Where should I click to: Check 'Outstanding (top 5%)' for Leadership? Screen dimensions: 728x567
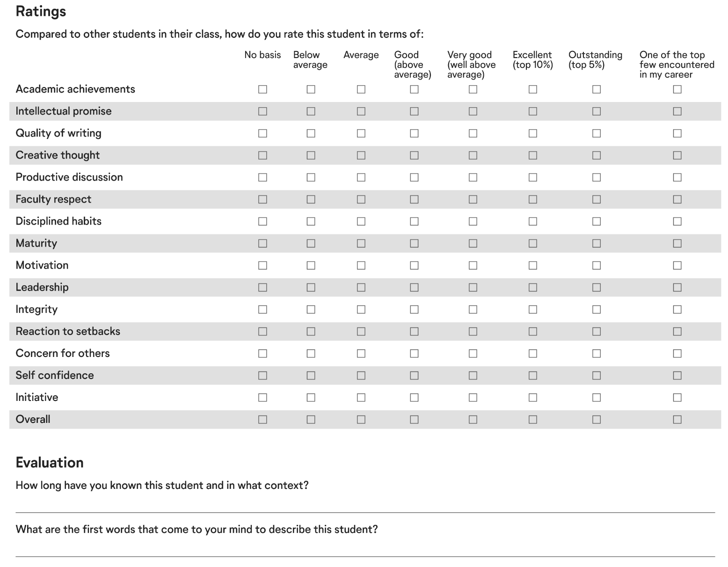596,287
